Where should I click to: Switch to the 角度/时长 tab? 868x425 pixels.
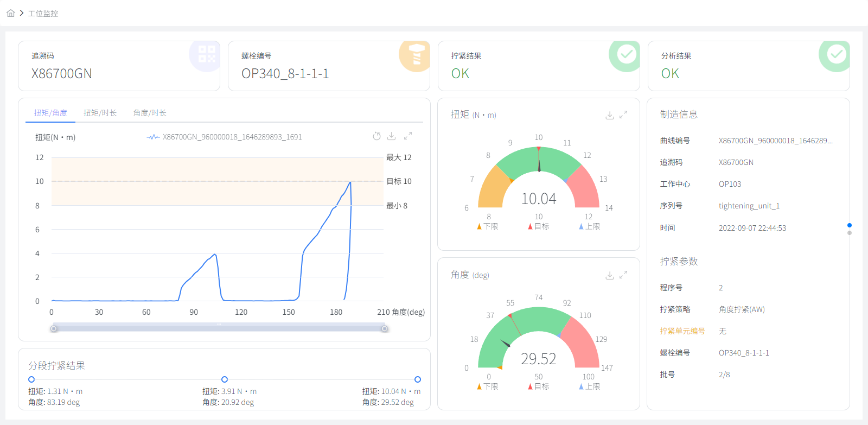coord(150,113)
